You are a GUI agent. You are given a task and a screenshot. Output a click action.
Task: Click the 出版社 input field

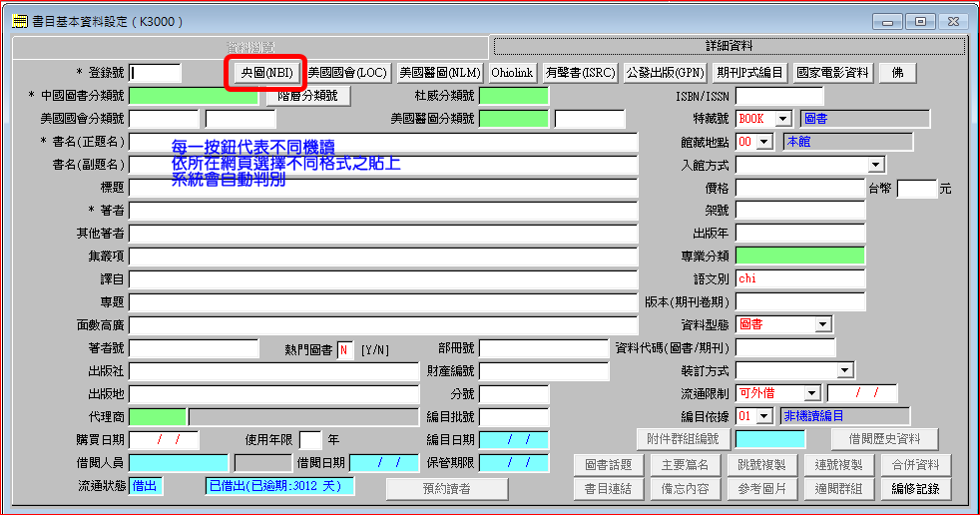[x=274, y=371]
